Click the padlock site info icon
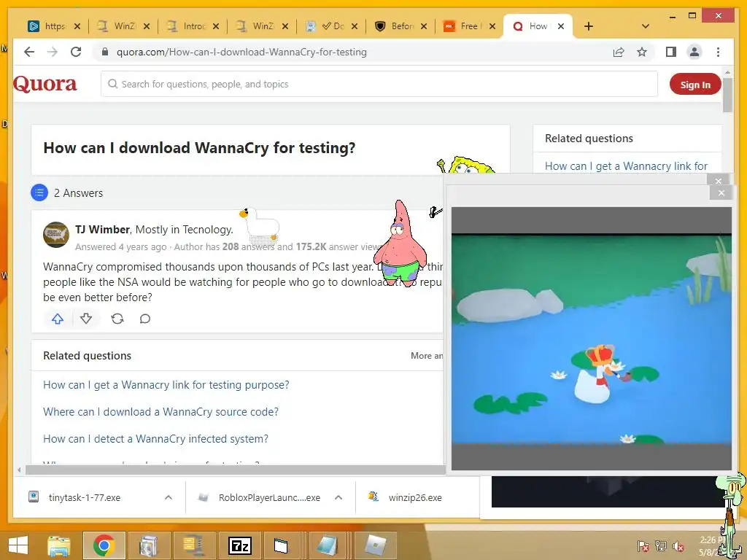The height and width of the screenshot is (560, 747). [x=105, y=52]
